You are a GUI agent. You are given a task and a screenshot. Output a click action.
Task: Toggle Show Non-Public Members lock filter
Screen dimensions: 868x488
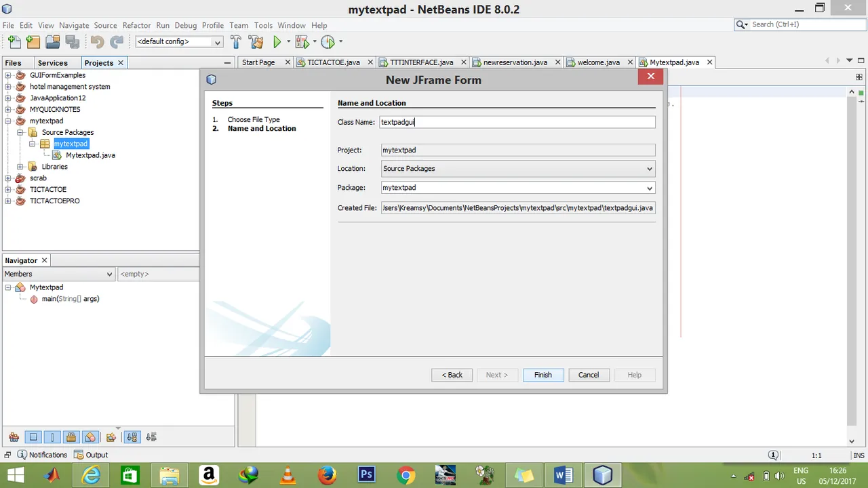pyautogui.click(x=71, y=437)
